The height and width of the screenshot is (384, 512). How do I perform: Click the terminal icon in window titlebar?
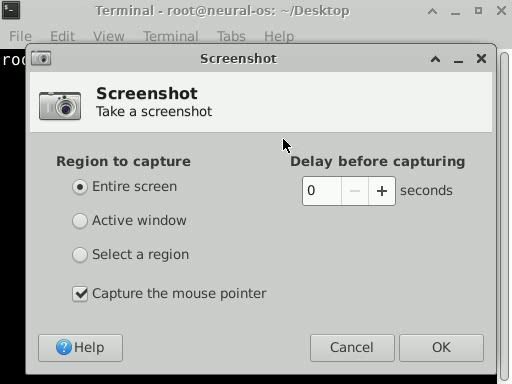[x=11, y=10]
